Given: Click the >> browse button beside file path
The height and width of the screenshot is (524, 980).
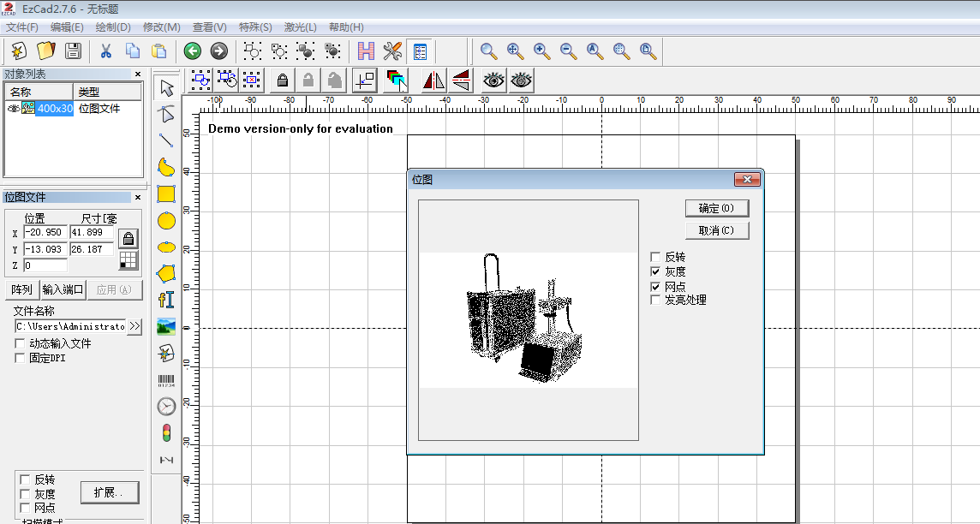Looking at the screenshot, I should (x=134, y=326).
